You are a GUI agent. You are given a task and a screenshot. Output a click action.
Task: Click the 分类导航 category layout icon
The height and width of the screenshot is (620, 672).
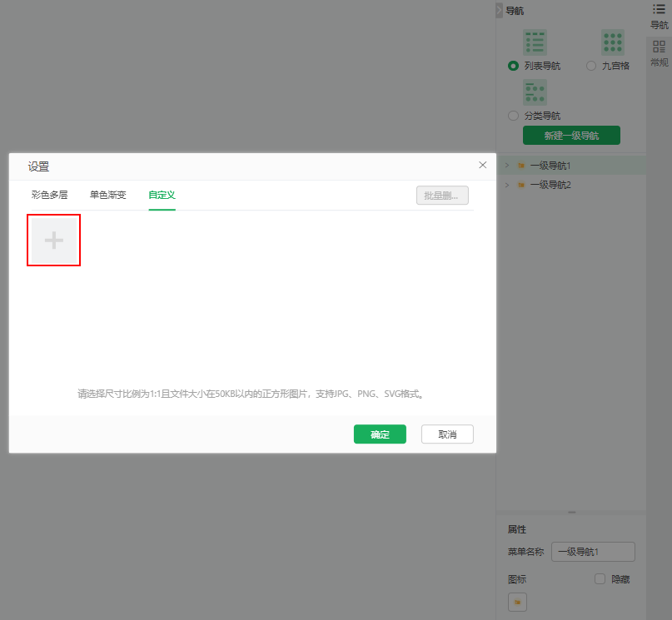pos(535,92)
